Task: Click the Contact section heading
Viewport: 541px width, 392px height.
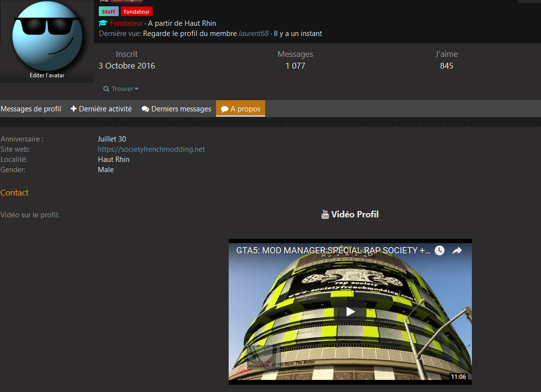Action: tap(15, 193)
